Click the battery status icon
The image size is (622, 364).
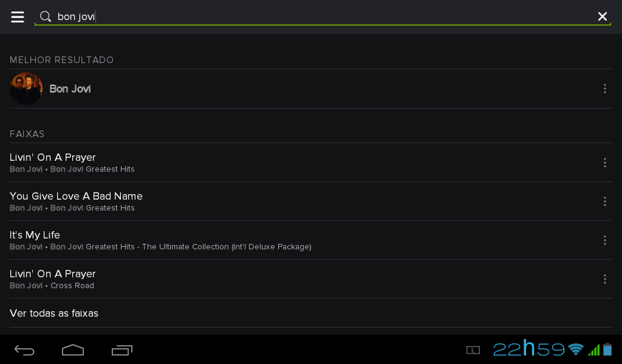pyautogui.click(x=607, y=349)
